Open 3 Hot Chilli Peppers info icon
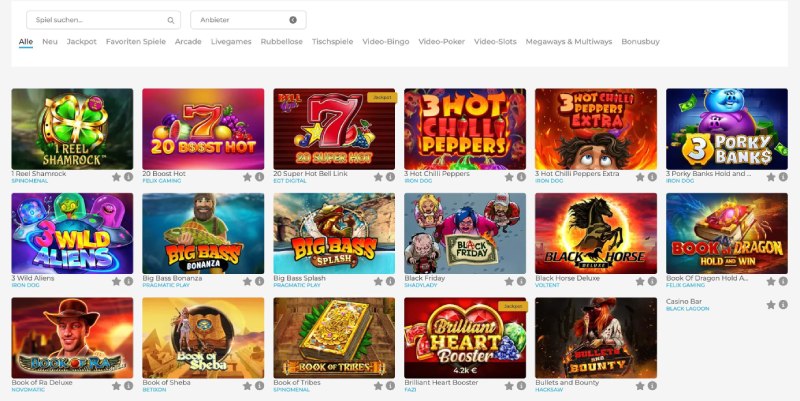Image resolution: width=800 pixels, height=401 pixels. (x=521, y=177)
